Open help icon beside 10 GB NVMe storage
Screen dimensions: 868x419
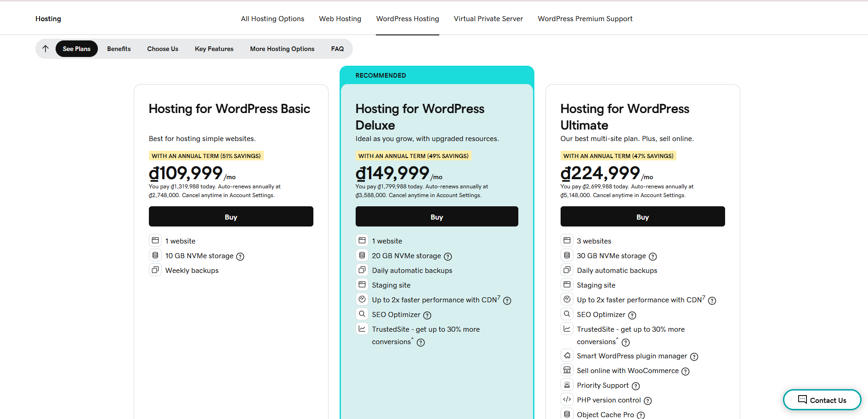pos(240,256)
